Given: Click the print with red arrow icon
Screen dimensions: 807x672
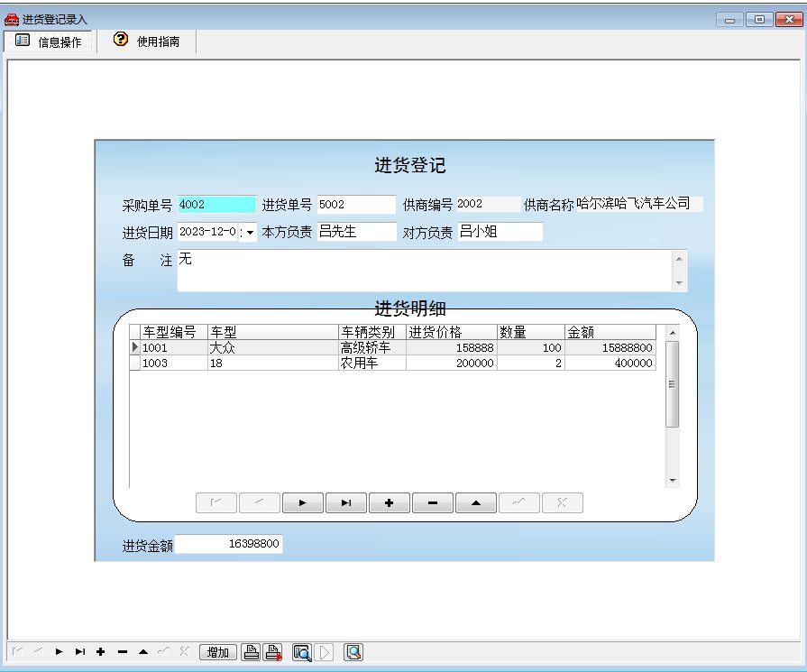Looking at the screenshot, I should coord(272,652).
